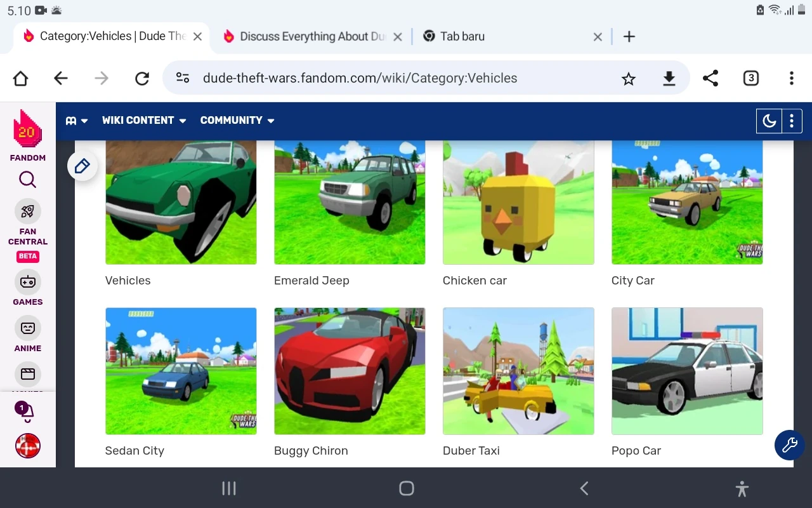Open the Buggy Chiron article link
This screenshot has height=508, width=812.
point(311,450)
